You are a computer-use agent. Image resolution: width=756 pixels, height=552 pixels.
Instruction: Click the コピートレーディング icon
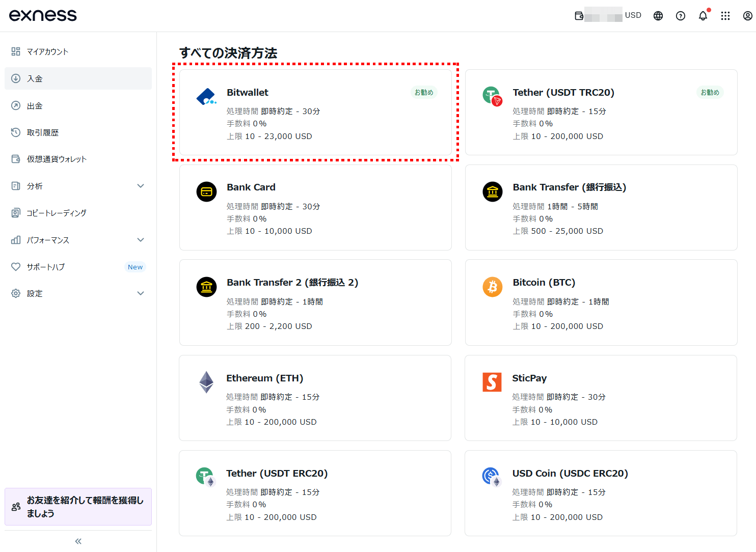(x=16, y=213)
